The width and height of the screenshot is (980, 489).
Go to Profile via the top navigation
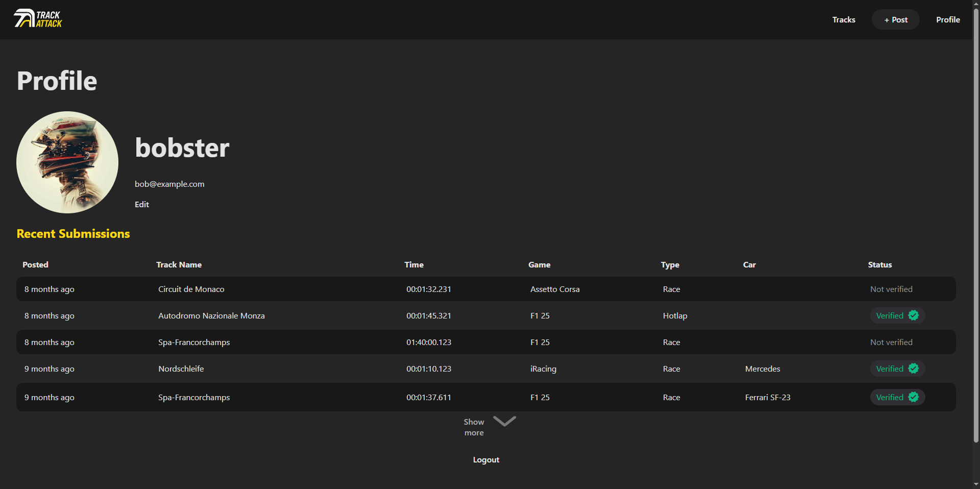(x=948, y=19)
